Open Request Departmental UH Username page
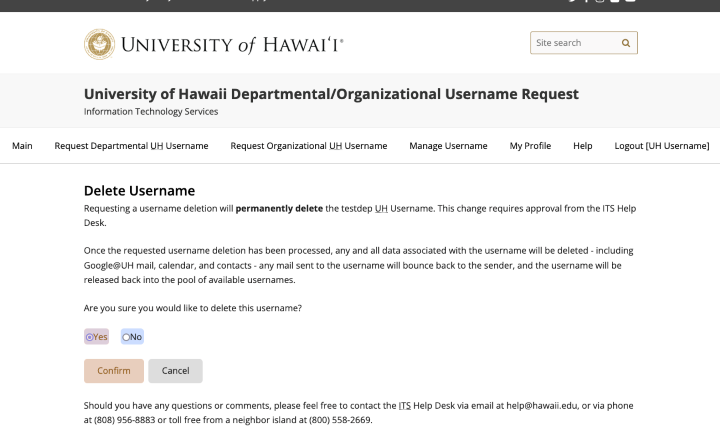The image size is (720, 447). tap(131, 146)
